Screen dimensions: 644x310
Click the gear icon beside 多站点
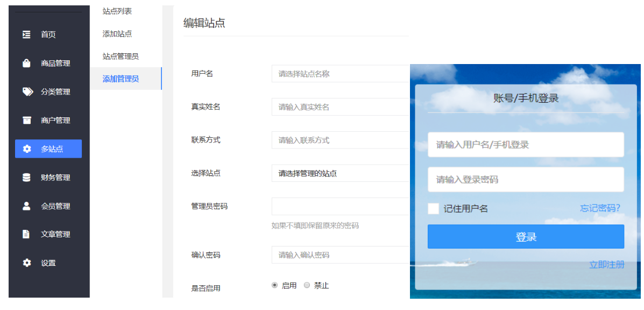pos(27,149)
